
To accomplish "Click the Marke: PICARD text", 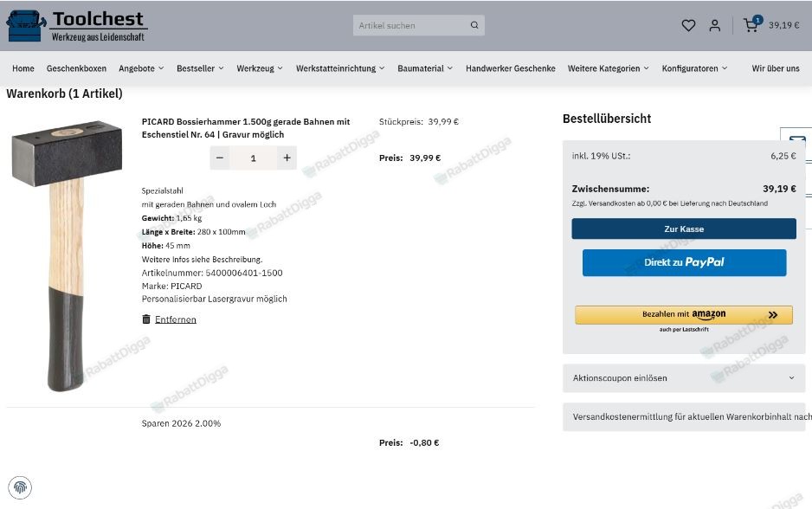I will (172, 286).
